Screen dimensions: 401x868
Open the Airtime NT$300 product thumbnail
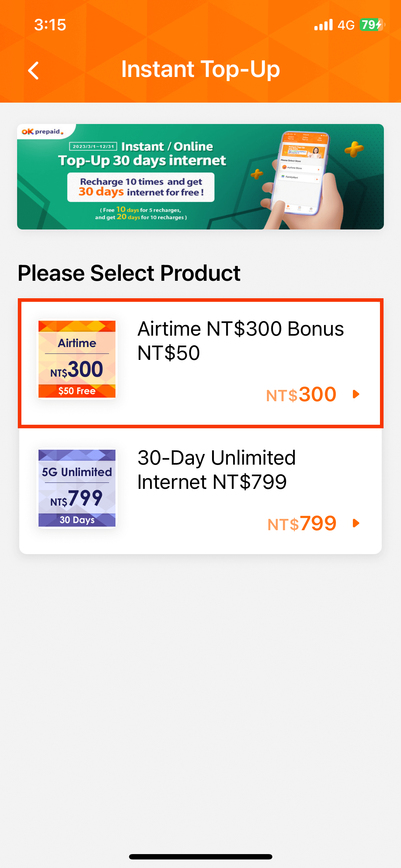(77, 359)
